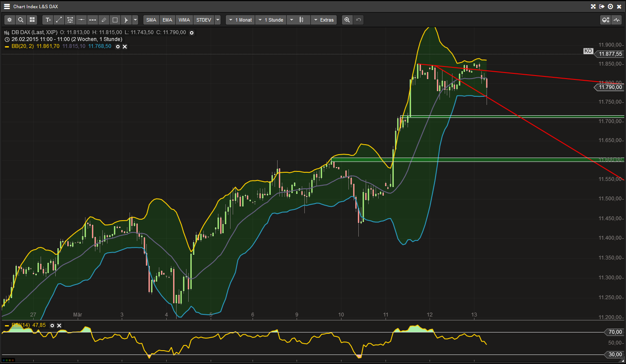This screenshot has width=626, height=364.
Task: Open the chart settings gear icon
Action: 9,19
